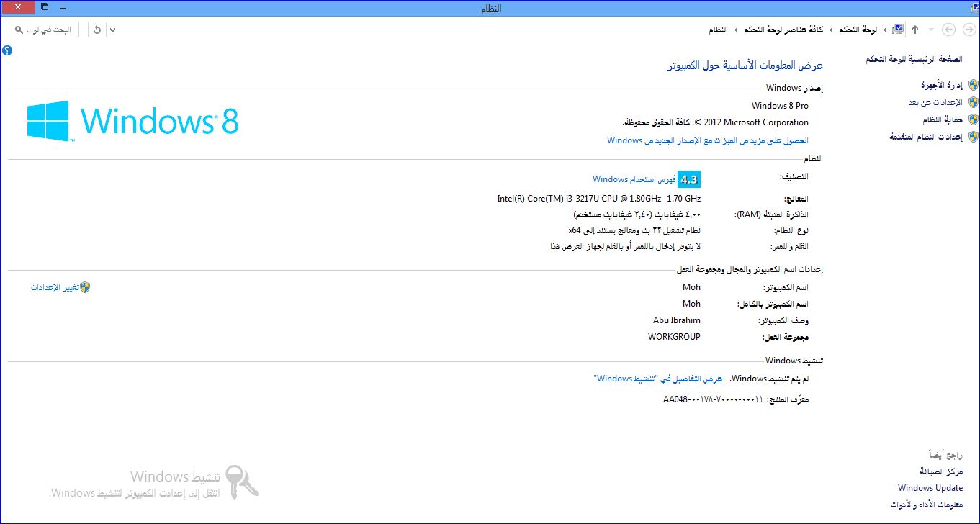Open the recent locations dropdown arrow

pyautogui.click(x=931, y=30)
